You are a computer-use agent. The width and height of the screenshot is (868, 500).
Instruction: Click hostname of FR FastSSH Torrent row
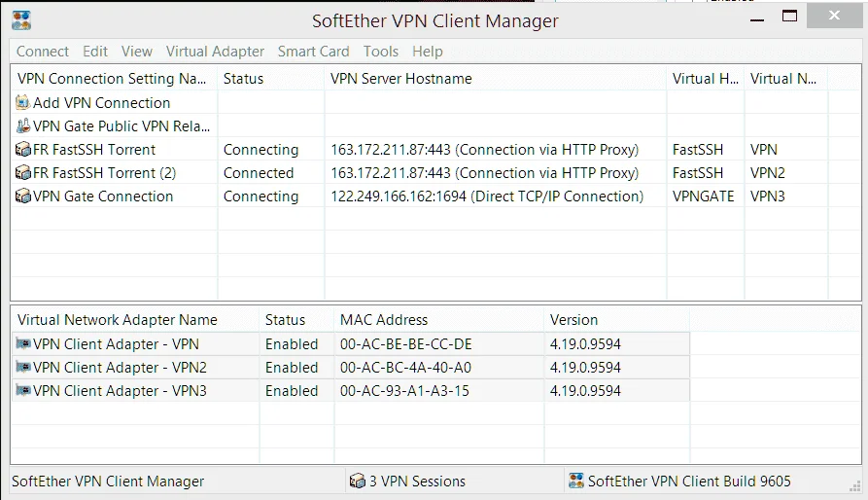point(484,150)
